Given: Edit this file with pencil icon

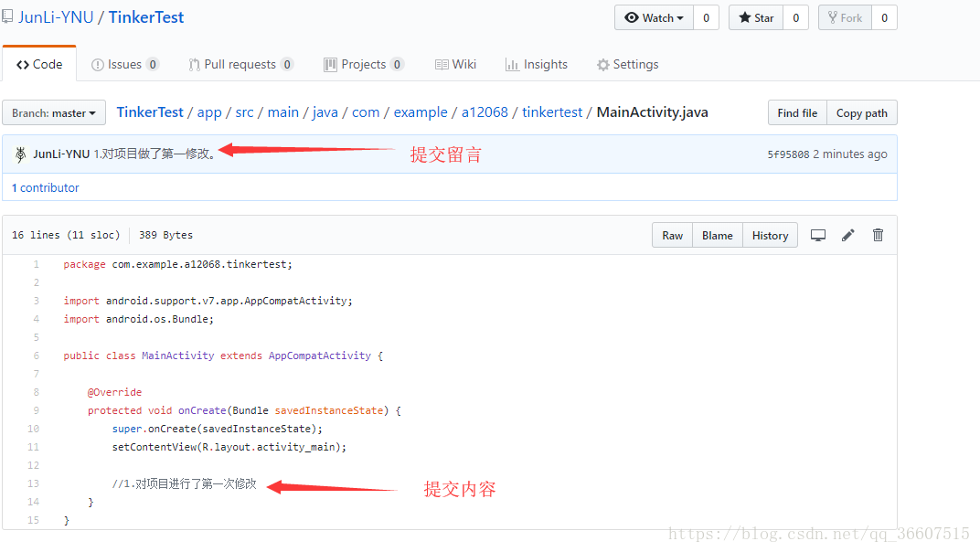Looking at the screenshot, I should [847, 235].
